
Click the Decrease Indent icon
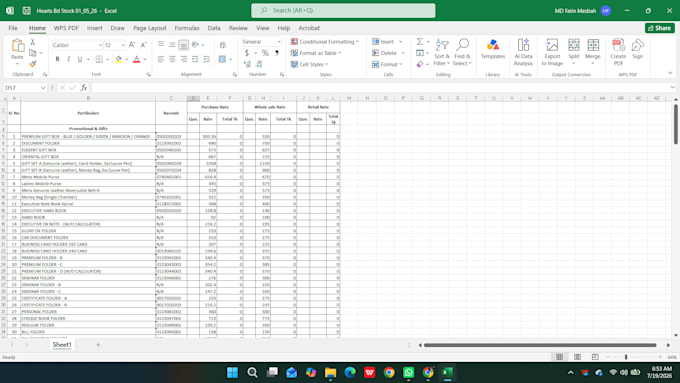(195, 59)
